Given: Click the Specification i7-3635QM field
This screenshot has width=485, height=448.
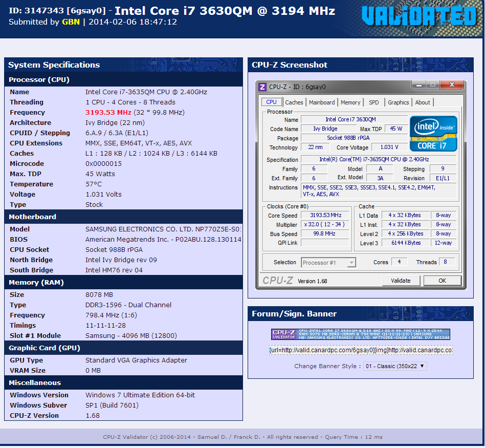Looking at the screenshot, I should pyautogui.click(x=379, y=159).
